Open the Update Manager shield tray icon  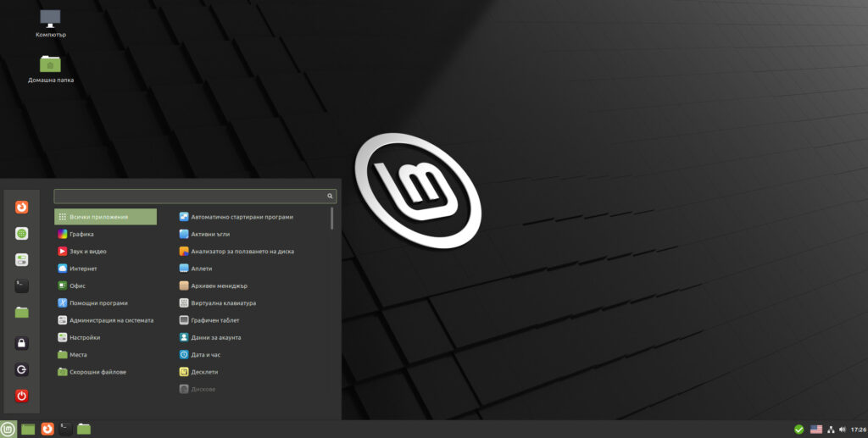[x=798, y=430]
